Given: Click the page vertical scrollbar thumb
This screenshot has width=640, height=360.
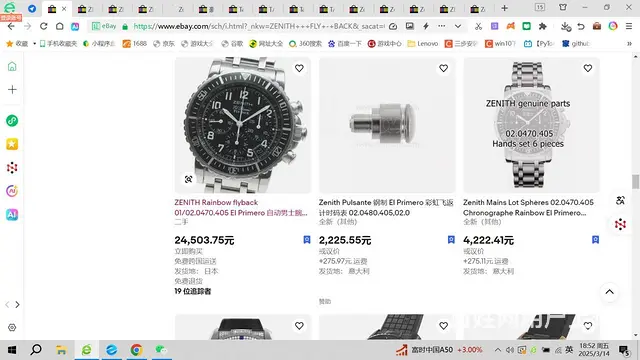Looking at the screenshot, I should [635, 182].
